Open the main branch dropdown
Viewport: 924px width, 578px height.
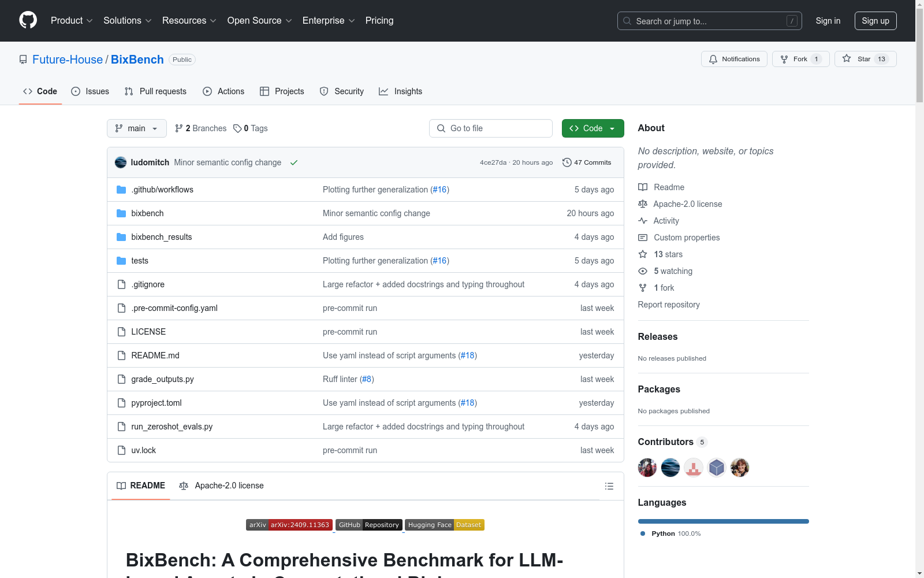pos(137,128)
